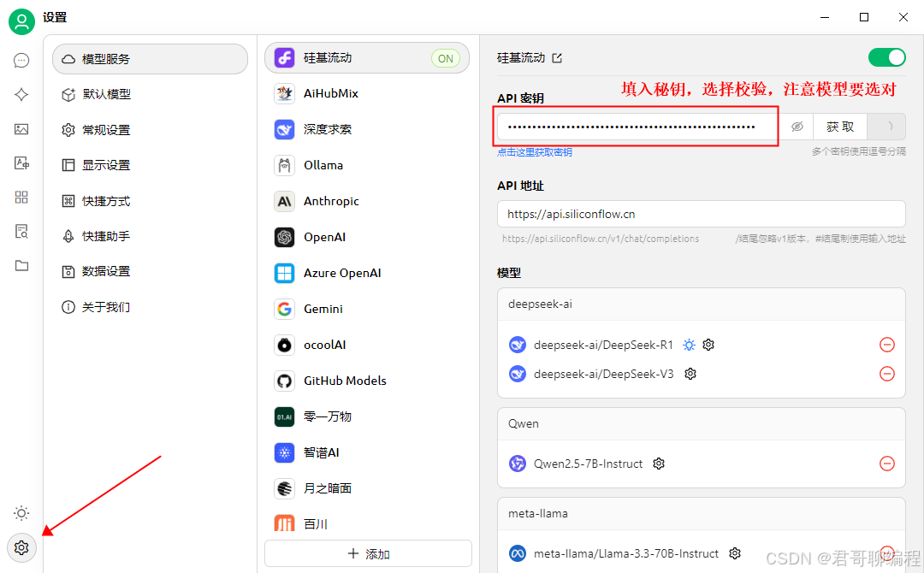Open settings gear for DeepSeek-R1 model

point(708,345)
